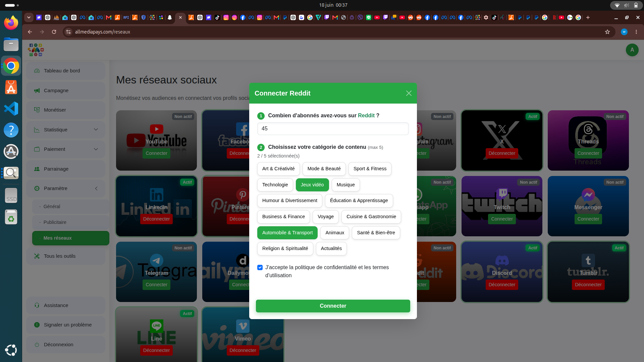This screenshot has width=644, height=362.
Task: Select the Technologie category chip
Action: tap(275, 185)
